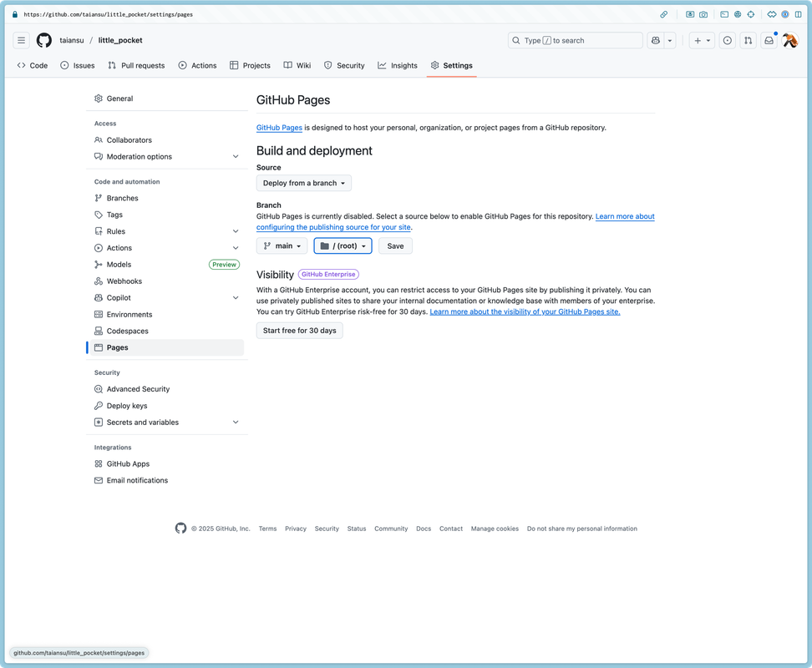Click the little_pocket repository breadcrumb link
The width and height of the screenshot is (812, 668).
(120, 40)
